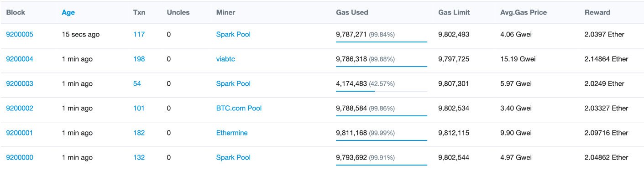View the 117 transactions in block 9200005

(x=139, y=34)
